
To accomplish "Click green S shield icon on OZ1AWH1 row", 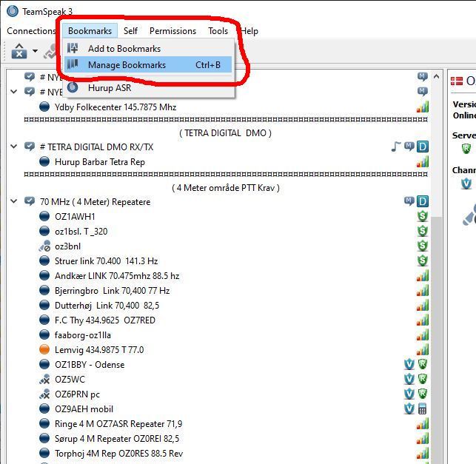I will click(423, 216).
